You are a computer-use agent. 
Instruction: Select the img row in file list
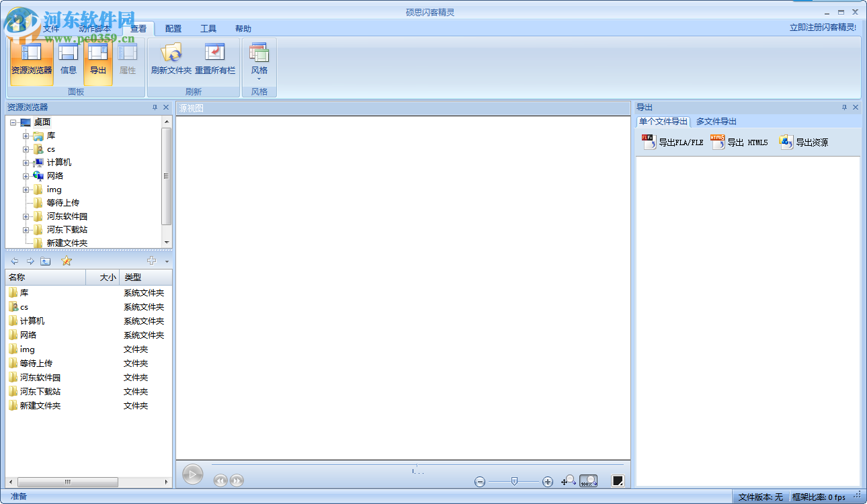tap(89, 349)
